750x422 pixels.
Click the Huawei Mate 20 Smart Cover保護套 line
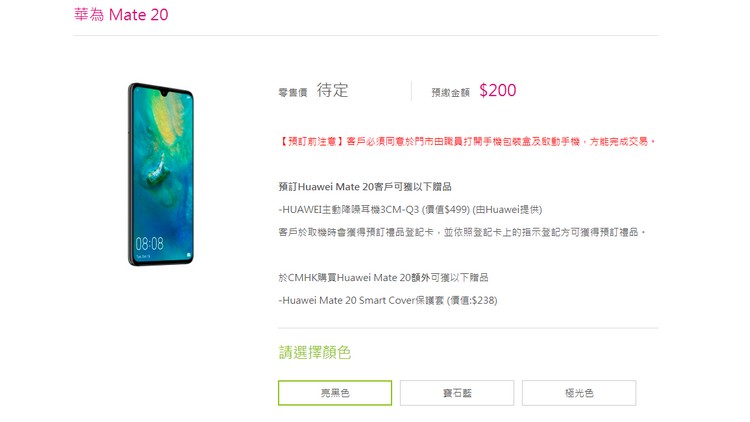point(388,300)
